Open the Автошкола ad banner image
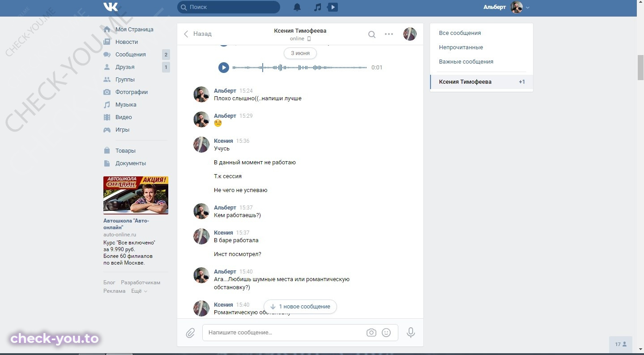 (136, 195)
